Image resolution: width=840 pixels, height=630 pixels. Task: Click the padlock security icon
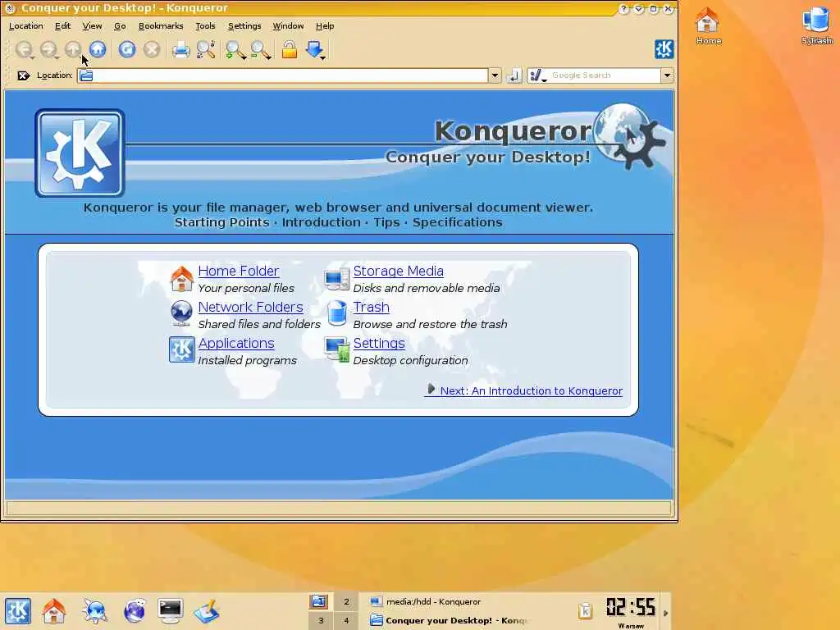pos(290,50)
